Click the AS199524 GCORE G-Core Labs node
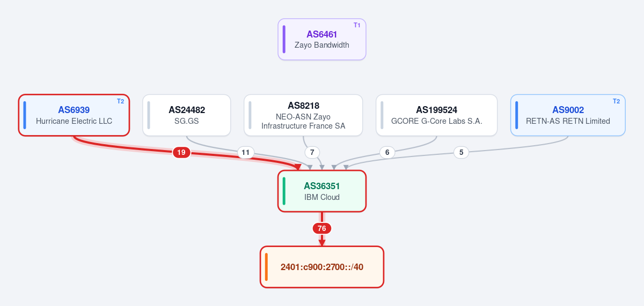The height and width of the screenshot is (306, 644). coord(436,115)
